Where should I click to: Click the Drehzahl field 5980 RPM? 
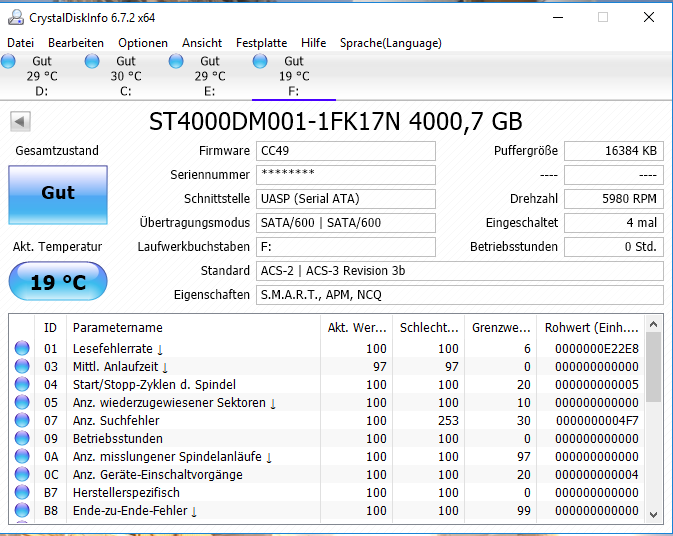click(614, 199)
